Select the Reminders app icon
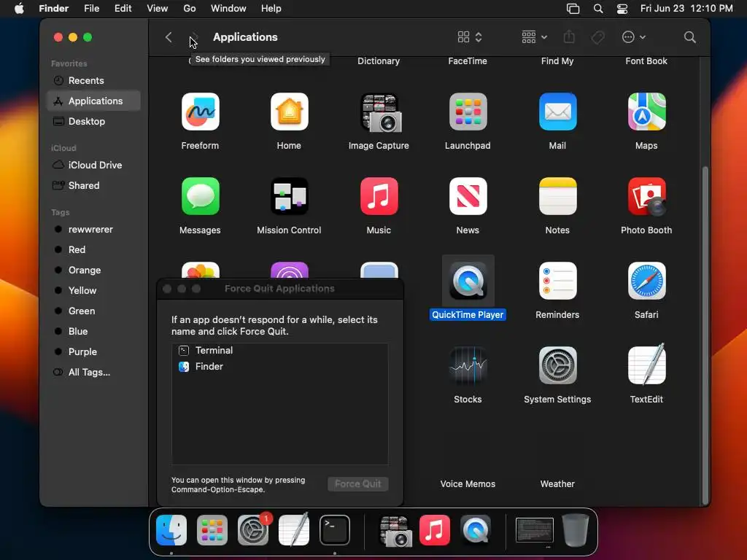The width and height of the screenshot is (747, 560). (557, 281)
